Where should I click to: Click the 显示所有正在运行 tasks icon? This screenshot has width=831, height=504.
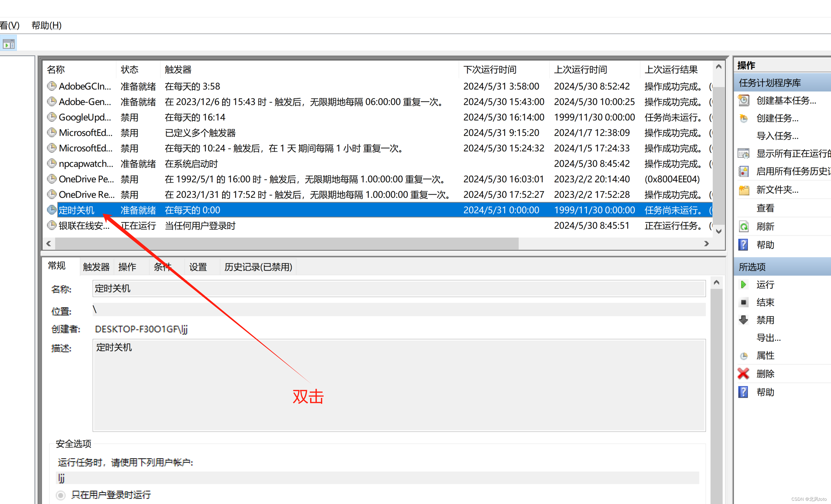coord(744,154)
